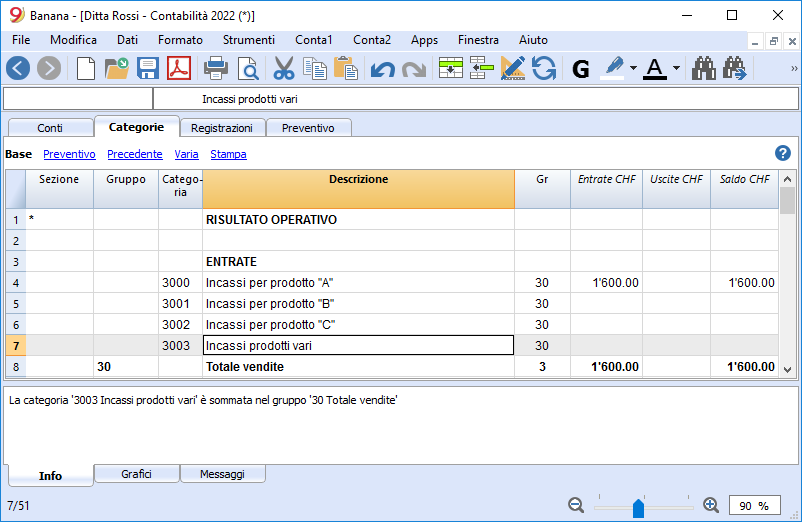Paste using the clipboard icon
The image size is (802, 523).
[346, 68]
